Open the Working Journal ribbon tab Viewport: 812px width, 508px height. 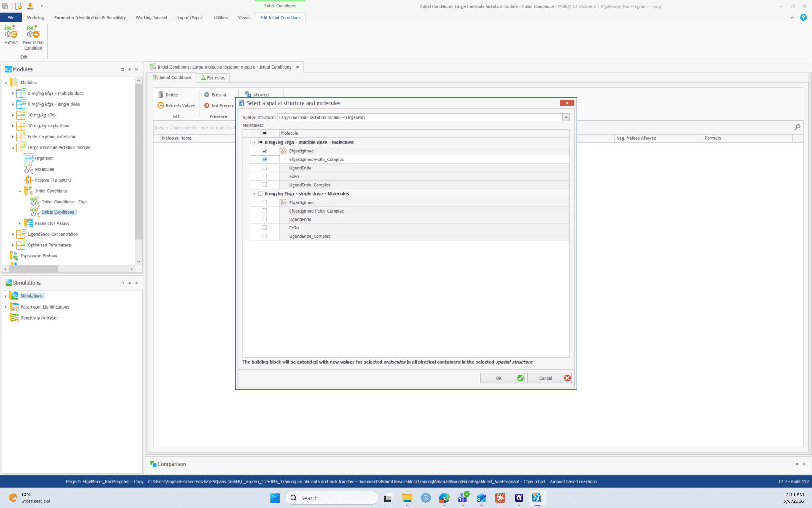[151, 17]
